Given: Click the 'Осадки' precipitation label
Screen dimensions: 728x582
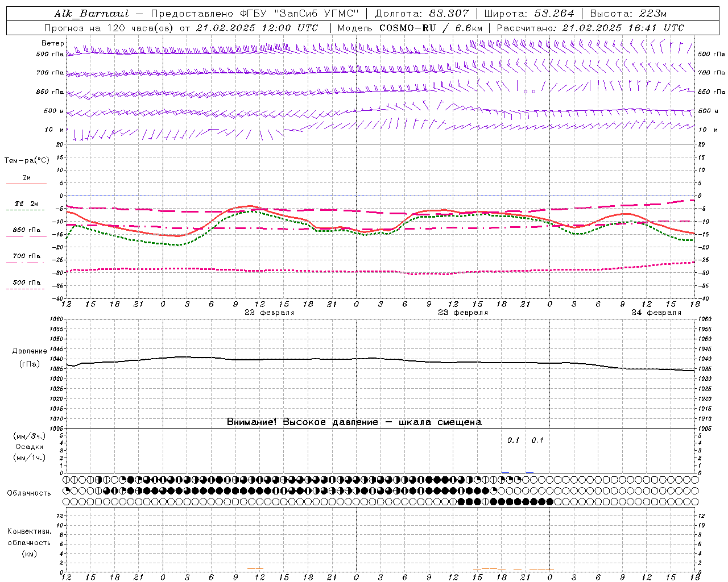Looking at the screenshot, I should click(30, 447).
